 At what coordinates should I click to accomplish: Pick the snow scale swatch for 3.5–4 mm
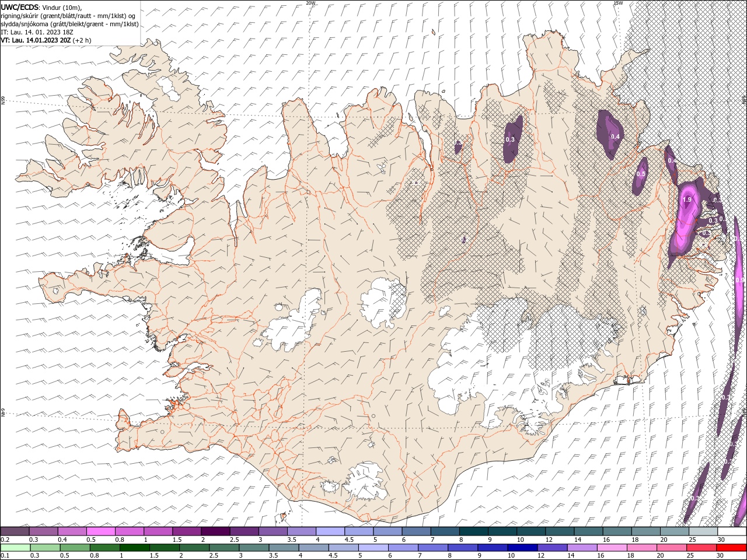[x=302, y=531]
